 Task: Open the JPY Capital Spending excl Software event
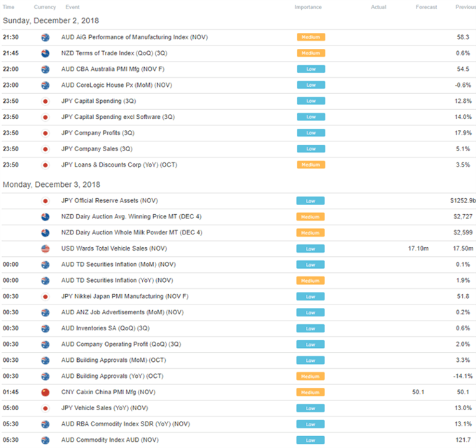118,117
